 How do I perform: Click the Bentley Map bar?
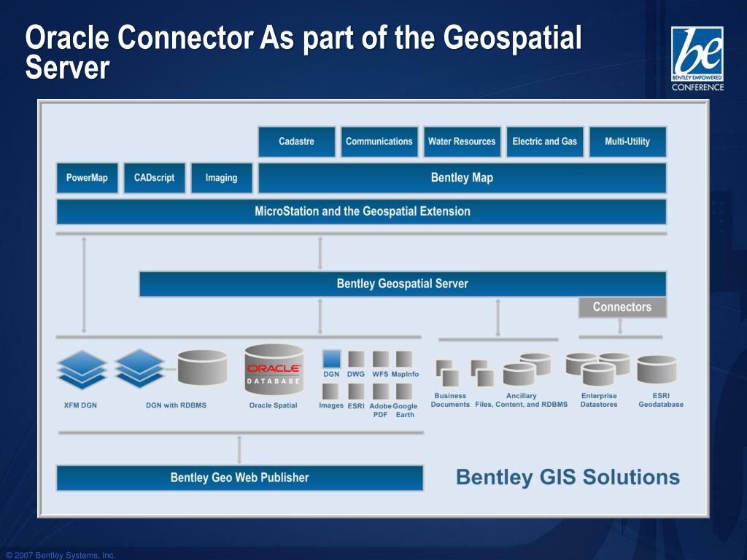click(x=462, y=178)
